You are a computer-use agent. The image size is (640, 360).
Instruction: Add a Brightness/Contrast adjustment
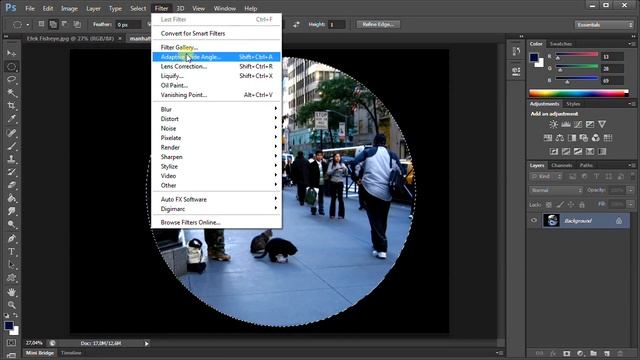coord(553,124)
